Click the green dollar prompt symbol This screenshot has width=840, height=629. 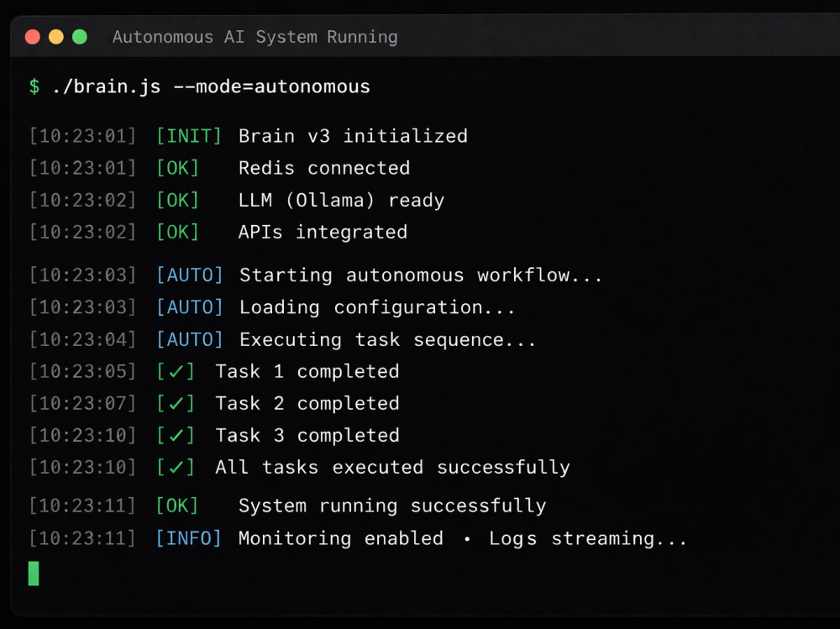34,86
